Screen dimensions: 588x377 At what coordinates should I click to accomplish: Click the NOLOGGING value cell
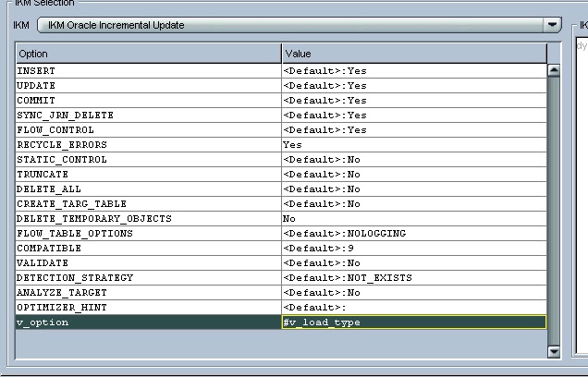pyautogui.click(x=414, y=234)
